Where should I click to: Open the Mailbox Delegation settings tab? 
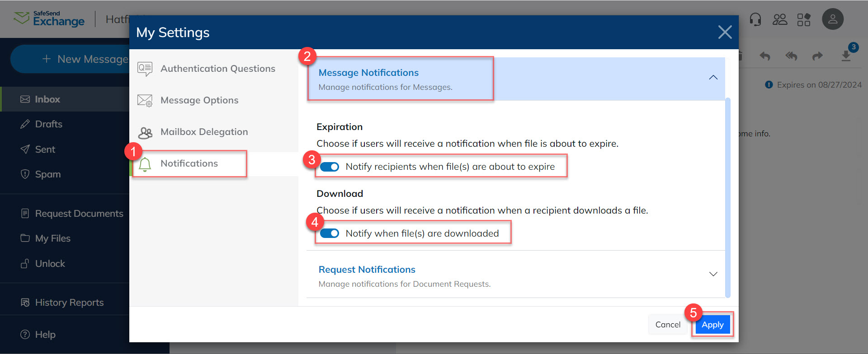pyautogui.click(x=214, y=132)
